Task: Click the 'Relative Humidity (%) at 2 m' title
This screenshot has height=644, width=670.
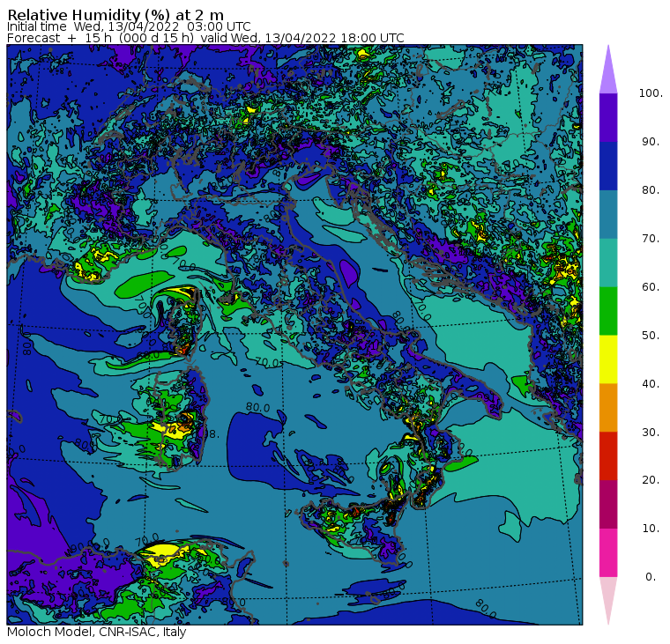Action: pos(115,15)
